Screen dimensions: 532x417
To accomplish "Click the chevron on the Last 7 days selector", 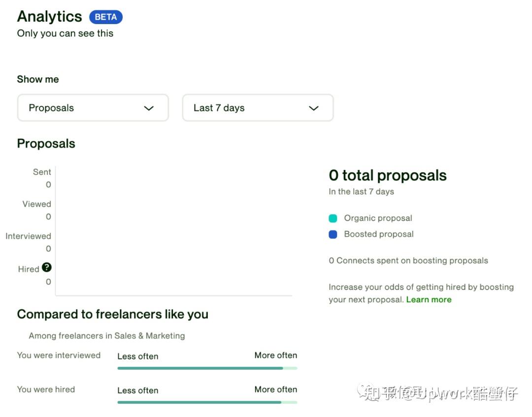I will click(x=314, y=108).
